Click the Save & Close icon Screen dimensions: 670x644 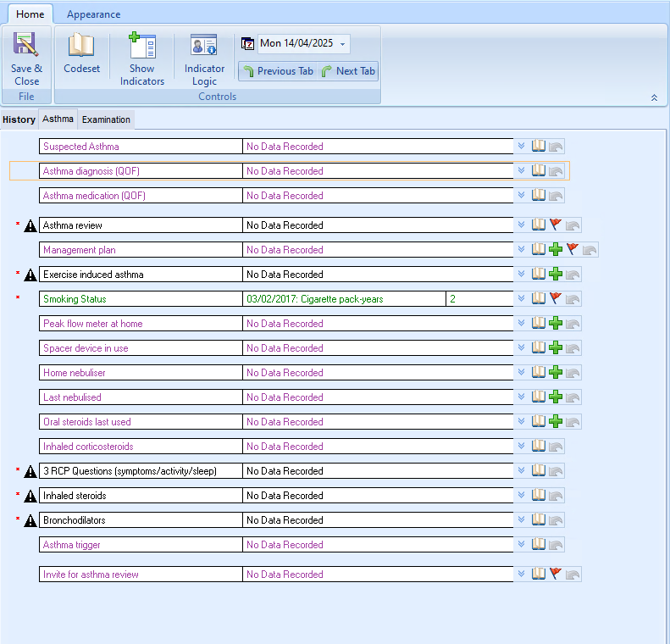pyautogui.click(x=25, y=44)
